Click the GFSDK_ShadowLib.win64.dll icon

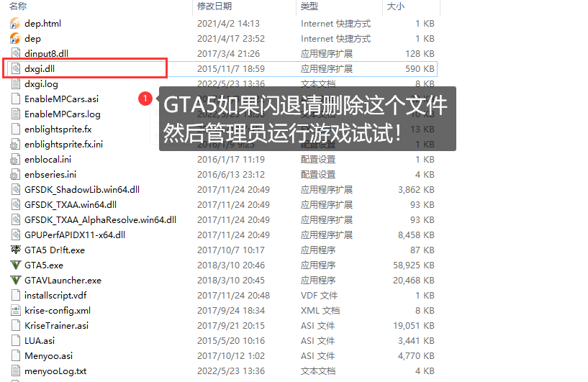pos(15,190)
